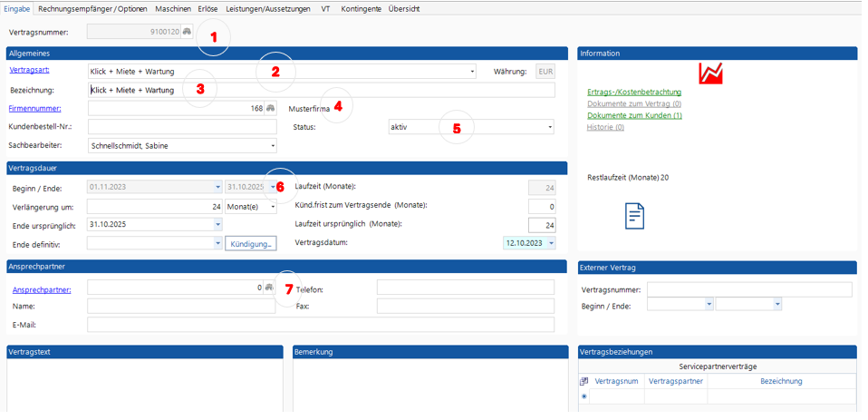The height and width of the screenshot is (420, 868).
Task: Click grid icon in Servicepartnerverträge table header
Action: 584,382
